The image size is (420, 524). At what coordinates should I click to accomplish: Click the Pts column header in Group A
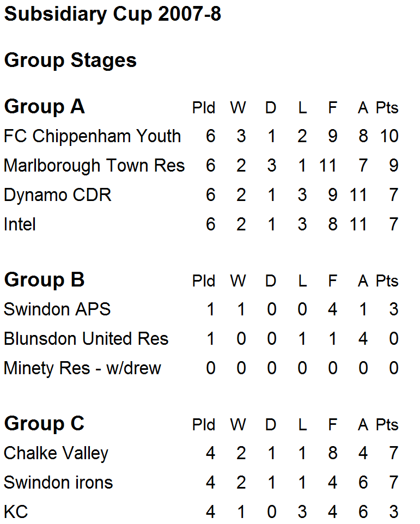tap(387, 108)
